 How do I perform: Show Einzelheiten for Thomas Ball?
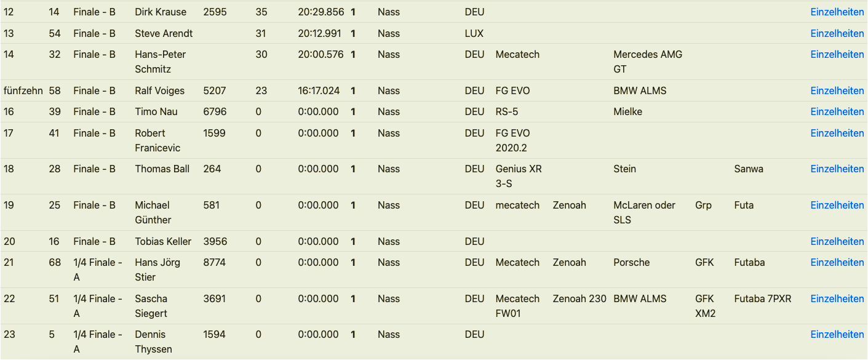click(x=837, y=169)
